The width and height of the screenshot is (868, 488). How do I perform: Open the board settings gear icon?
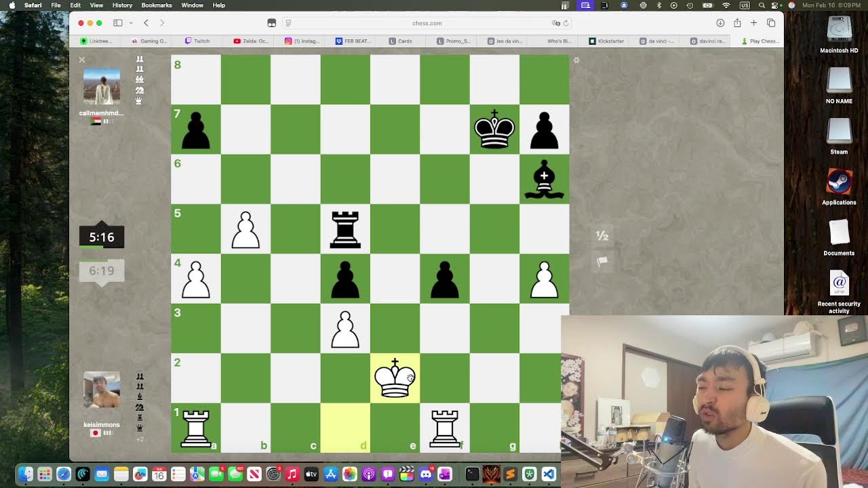point(576,60)
